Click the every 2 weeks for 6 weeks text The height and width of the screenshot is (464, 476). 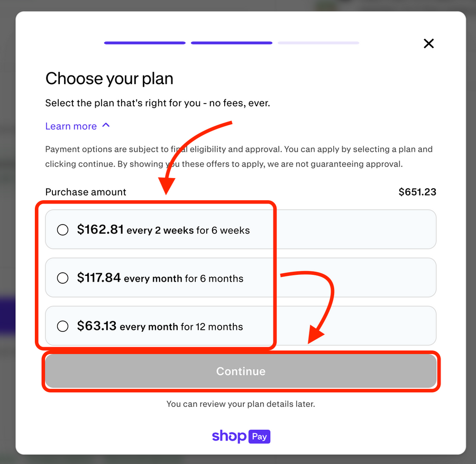[x=188, y=230]
